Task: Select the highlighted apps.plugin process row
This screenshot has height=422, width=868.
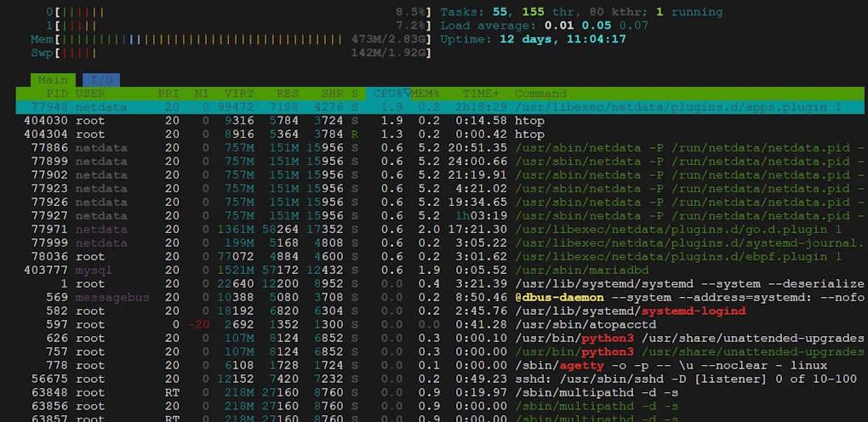Action: coord(440,107)
